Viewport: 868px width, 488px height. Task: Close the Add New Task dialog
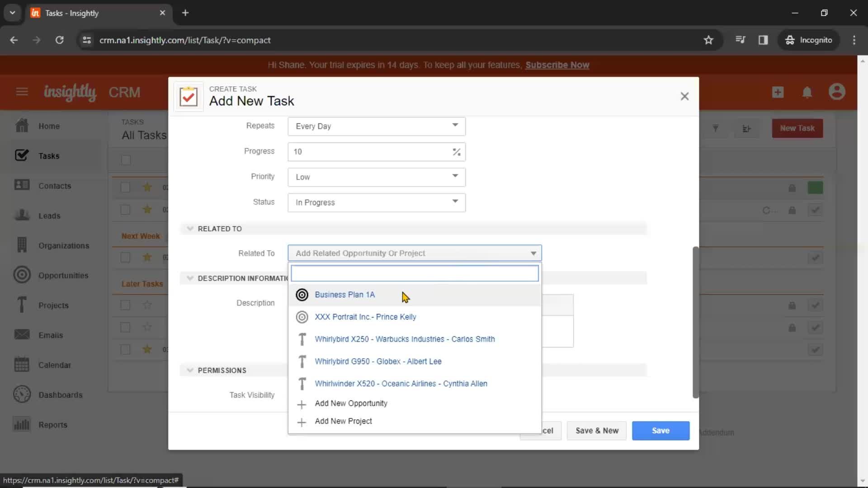pos(684,96)
